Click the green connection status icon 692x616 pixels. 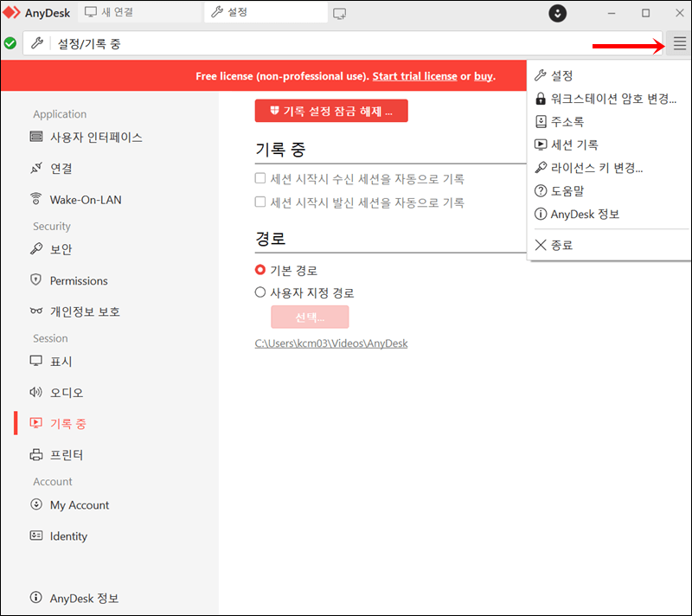pyautogui.click(x=10, y=43)
